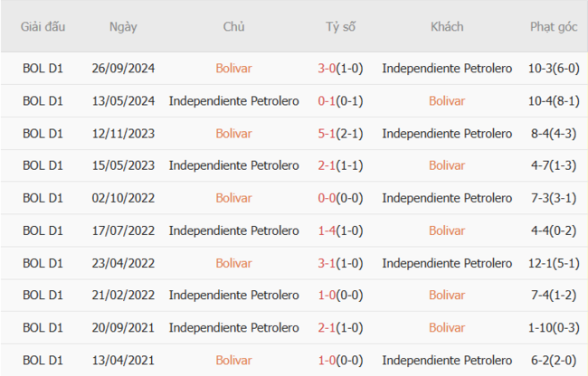This screenshot has width=588, height=376.
Task: Click the Tỷ số column header
Action: click(x=340, y=26)
